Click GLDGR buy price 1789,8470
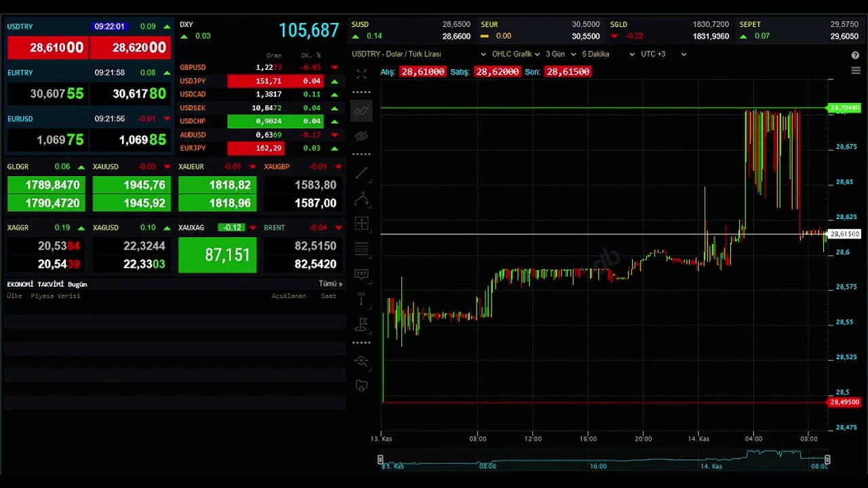Screen dimensions: 868x488 tap(47, 184)
